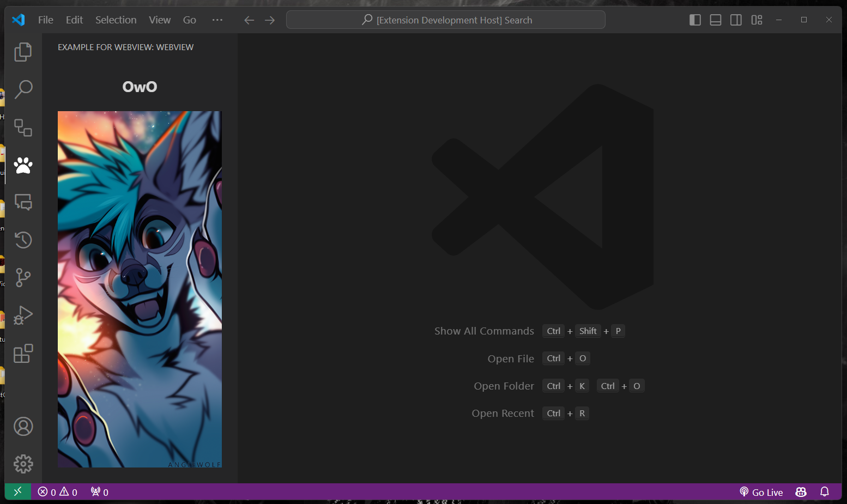
Task: Open the View menu
Action: point(160,20)
